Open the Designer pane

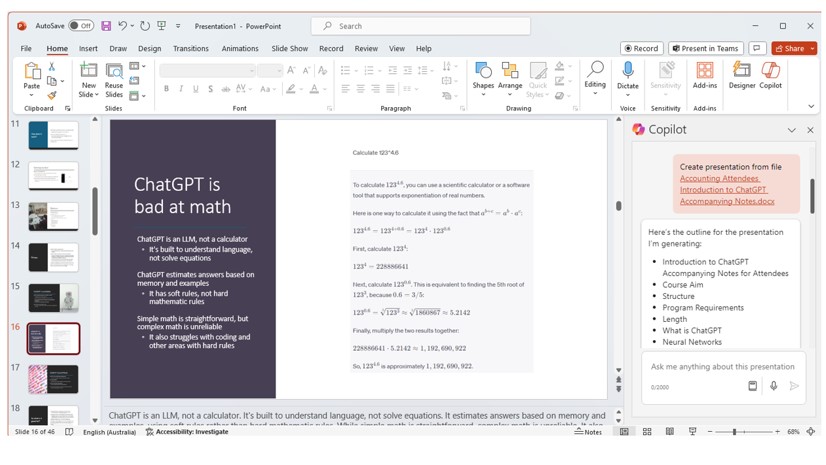click(x=741, y=71)
